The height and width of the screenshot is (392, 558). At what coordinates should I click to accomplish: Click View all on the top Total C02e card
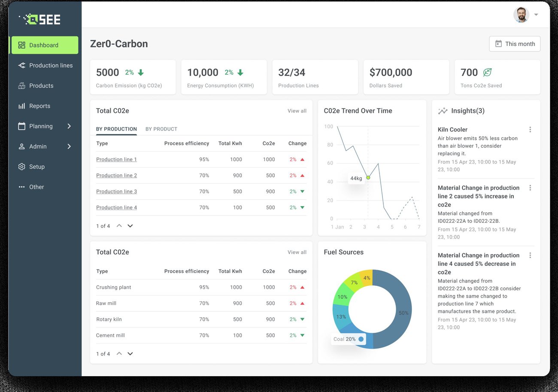[x=297, y=111]
